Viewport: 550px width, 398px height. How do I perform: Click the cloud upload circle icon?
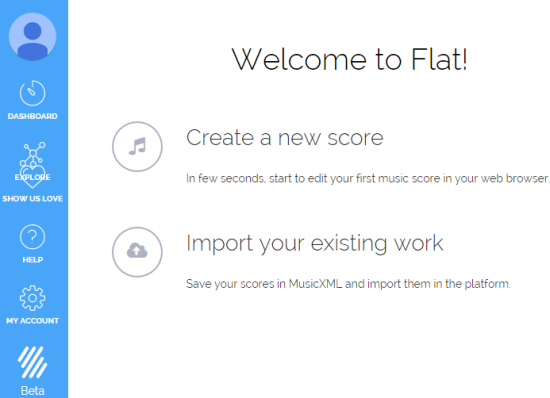click(x=137, y=252)
